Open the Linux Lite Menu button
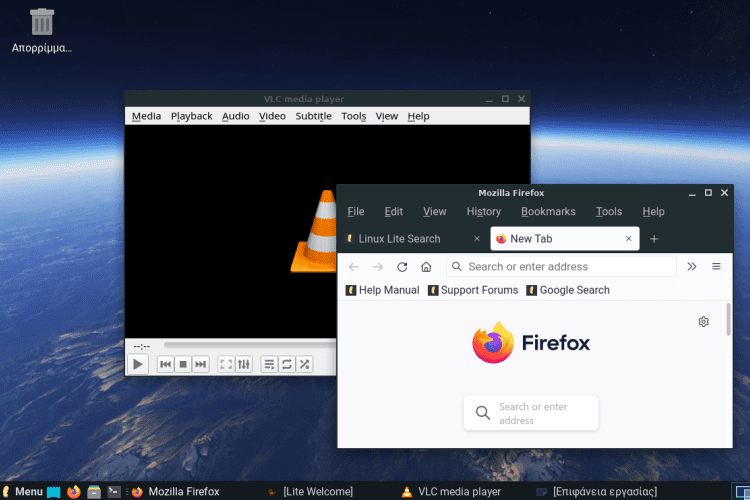 click(22, 491)
